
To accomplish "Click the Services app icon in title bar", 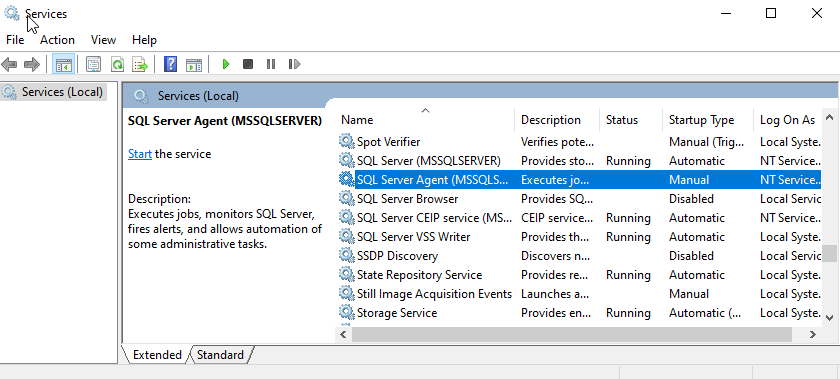I will click(12, 13).
